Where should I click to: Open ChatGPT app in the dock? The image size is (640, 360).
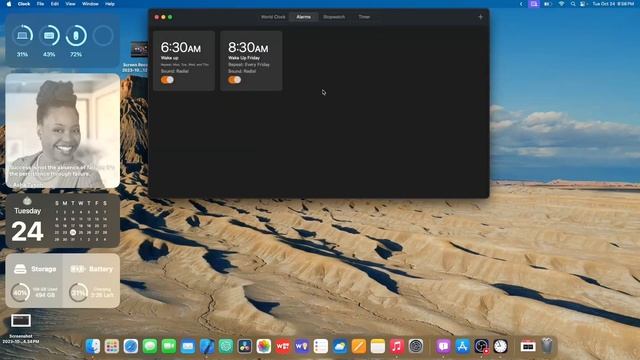(226, 346)
